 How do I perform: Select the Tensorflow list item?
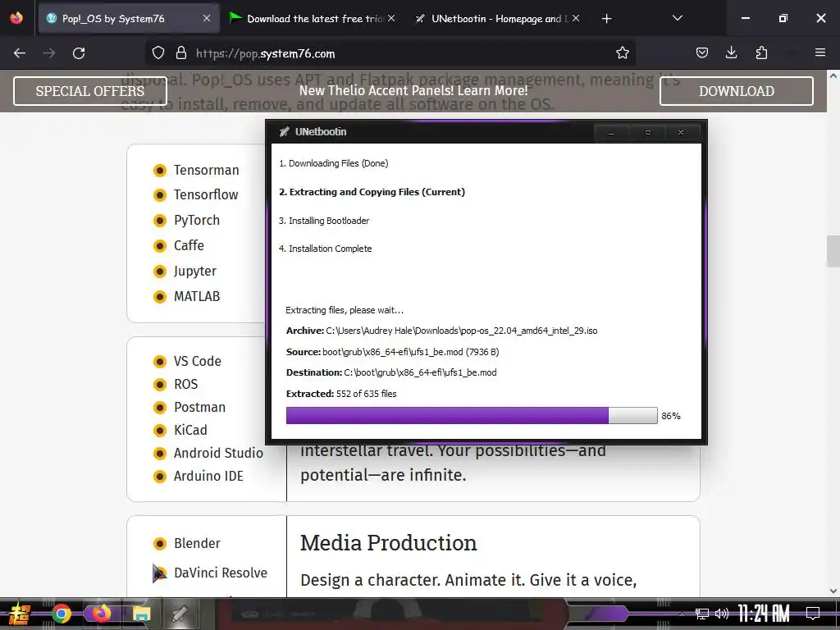[x=205, y=194]
